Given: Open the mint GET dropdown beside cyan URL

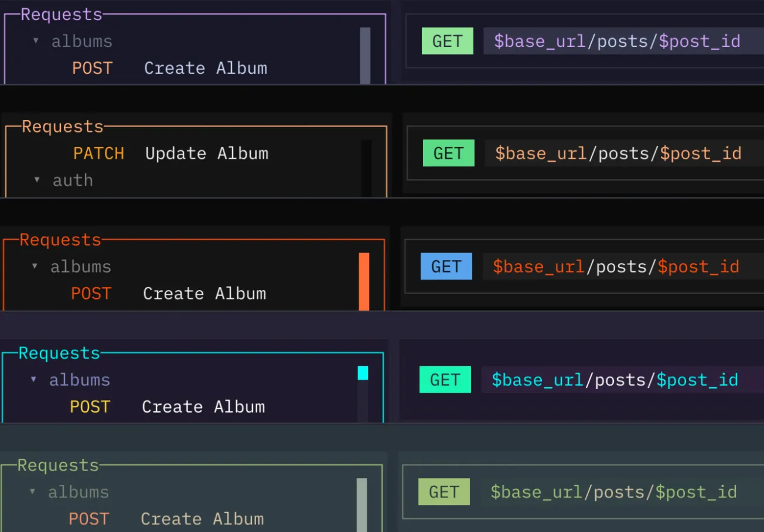Looking at the screenshot, I should pyautogui.click(x=445, y=380).
